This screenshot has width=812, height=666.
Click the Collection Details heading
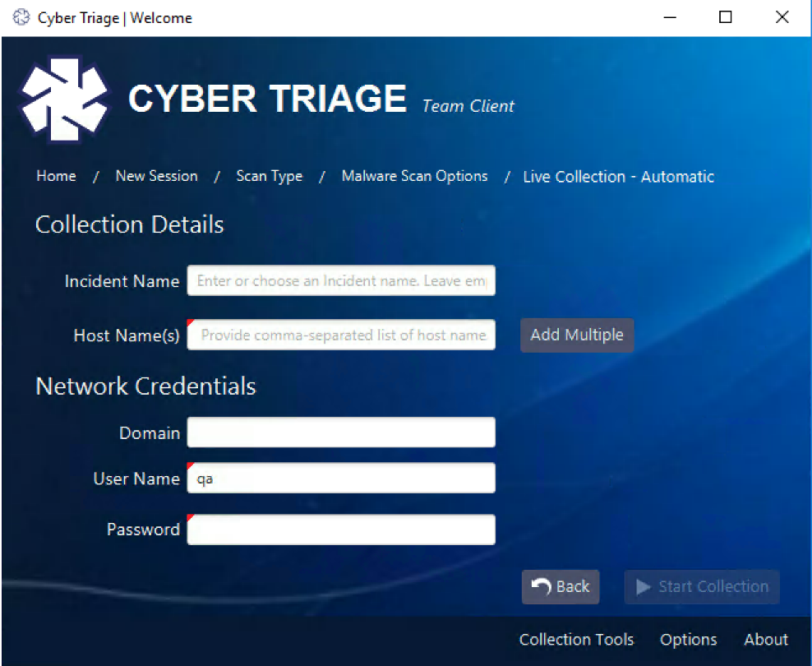point(130,224)
